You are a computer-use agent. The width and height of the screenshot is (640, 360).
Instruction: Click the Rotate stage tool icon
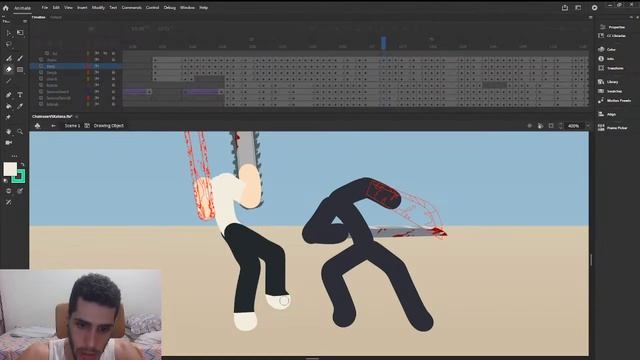point(540,126)
